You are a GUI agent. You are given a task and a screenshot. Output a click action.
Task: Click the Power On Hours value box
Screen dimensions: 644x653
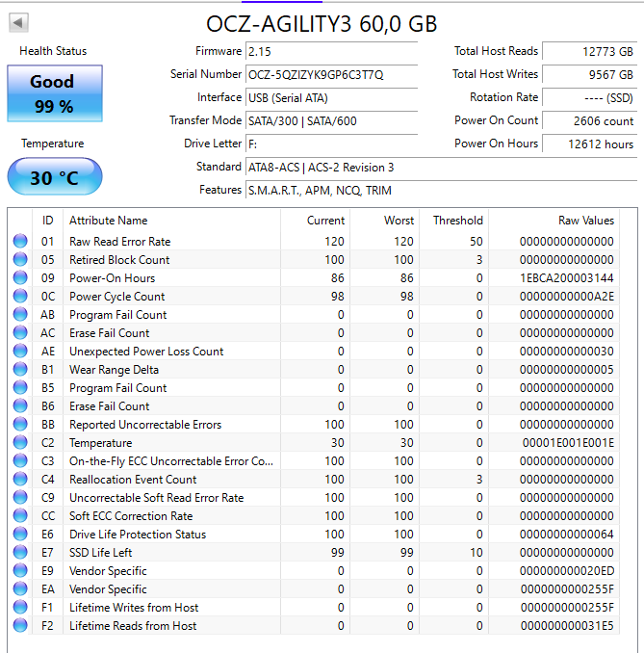coord(589,144)
